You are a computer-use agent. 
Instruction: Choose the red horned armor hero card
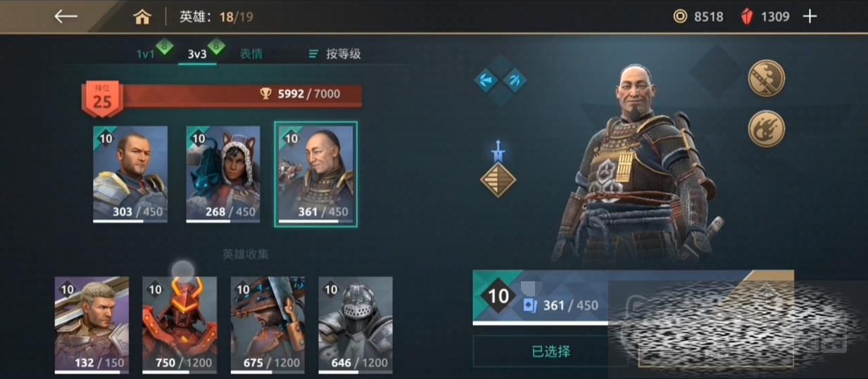click(x=180, y=325)
